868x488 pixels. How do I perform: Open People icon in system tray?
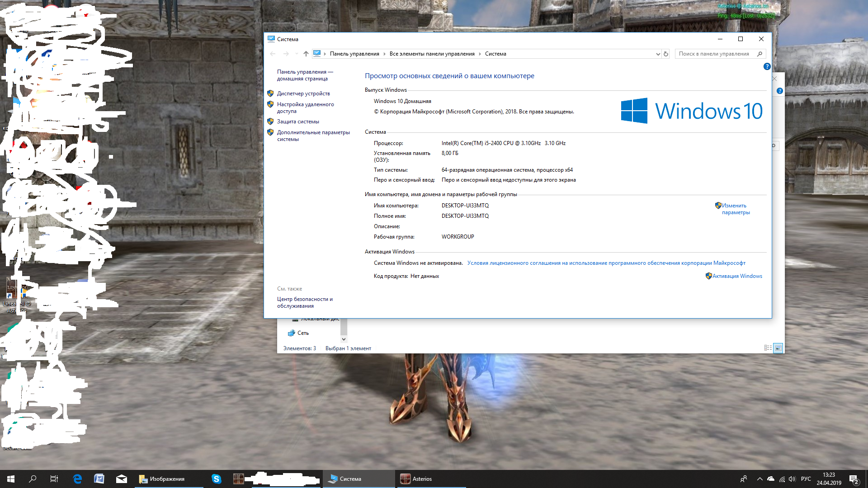click(744, 479)
